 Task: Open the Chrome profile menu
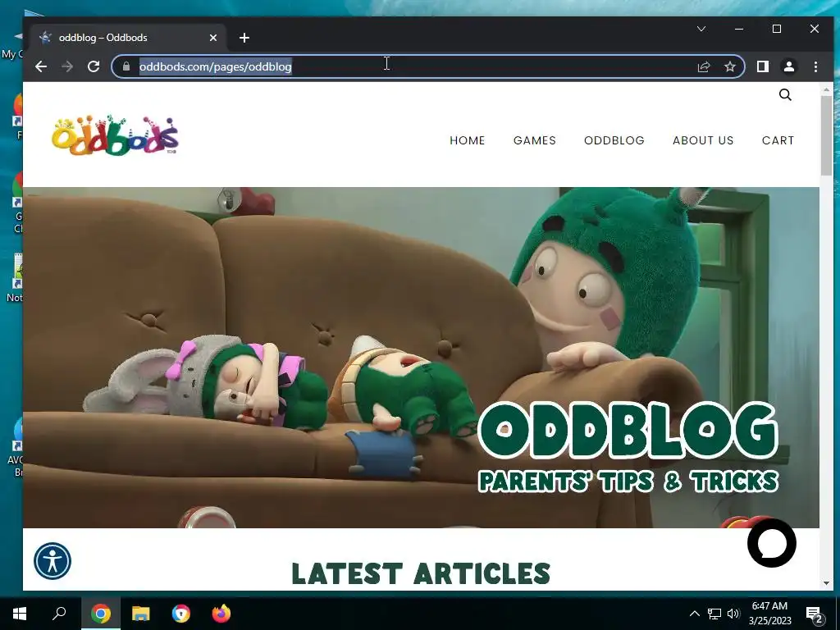click(788, 66)
